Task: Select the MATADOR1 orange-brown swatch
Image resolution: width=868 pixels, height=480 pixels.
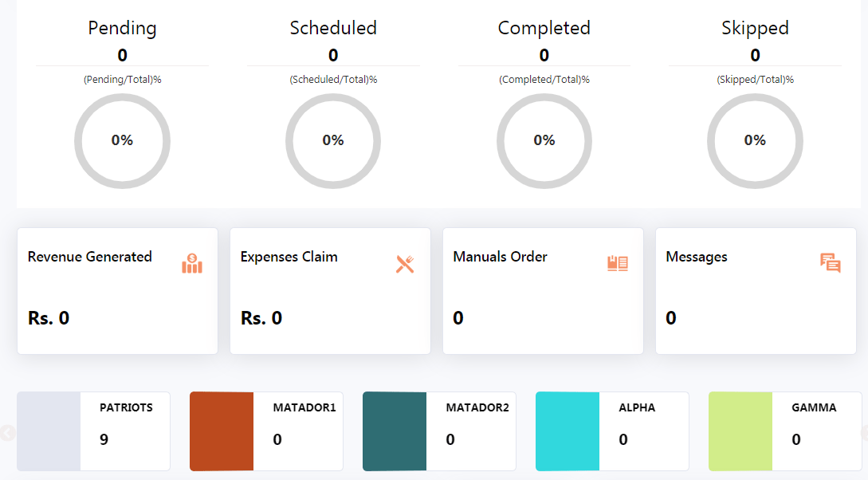Action: pos(222,431)
